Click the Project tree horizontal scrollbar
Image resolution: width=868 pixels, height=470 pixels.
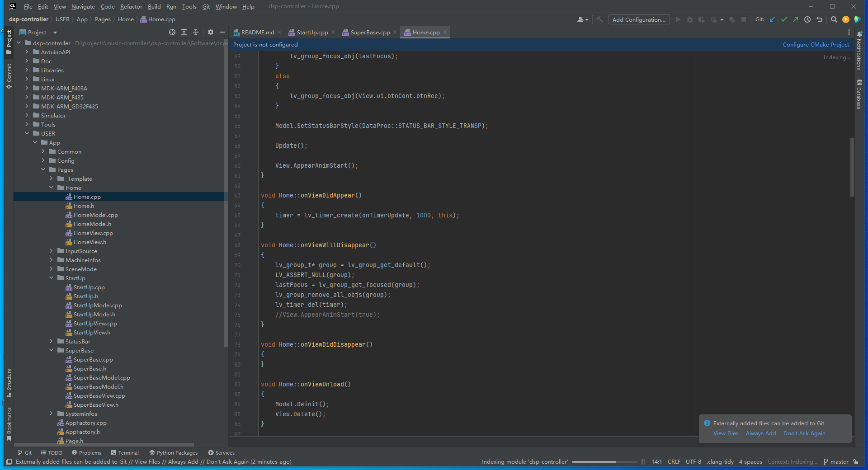104,445
